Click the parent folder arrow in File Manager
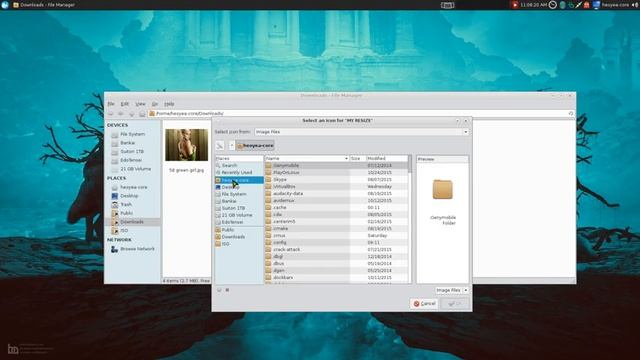The image size is (640, 360). (x=131, y=113)
